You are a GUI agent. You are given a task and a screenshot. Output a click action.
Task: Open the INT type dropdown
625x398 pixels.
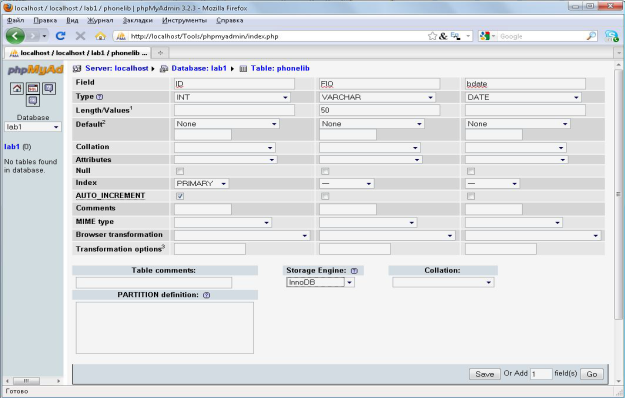[232, 97]
